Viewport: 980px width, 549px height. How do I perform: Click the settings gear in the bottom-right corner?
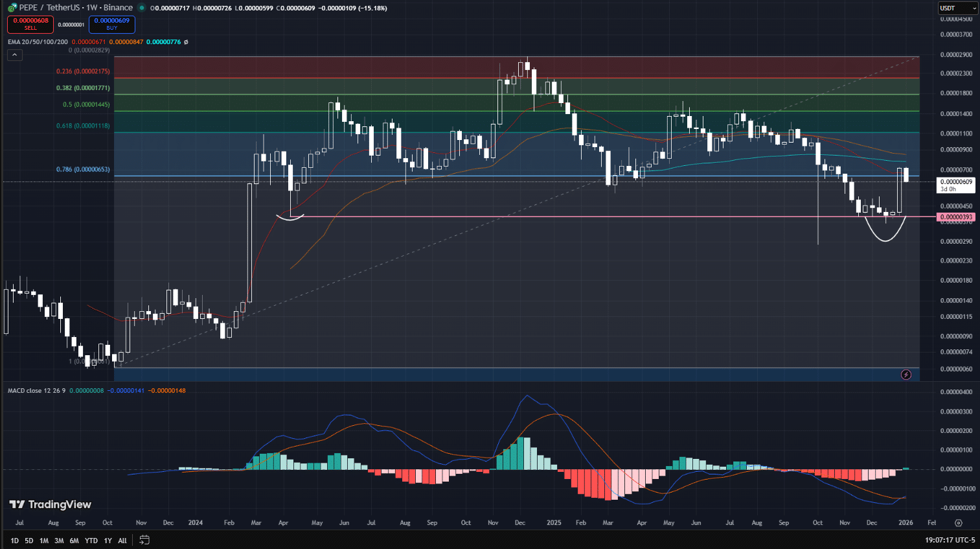[x=959, y=522]
